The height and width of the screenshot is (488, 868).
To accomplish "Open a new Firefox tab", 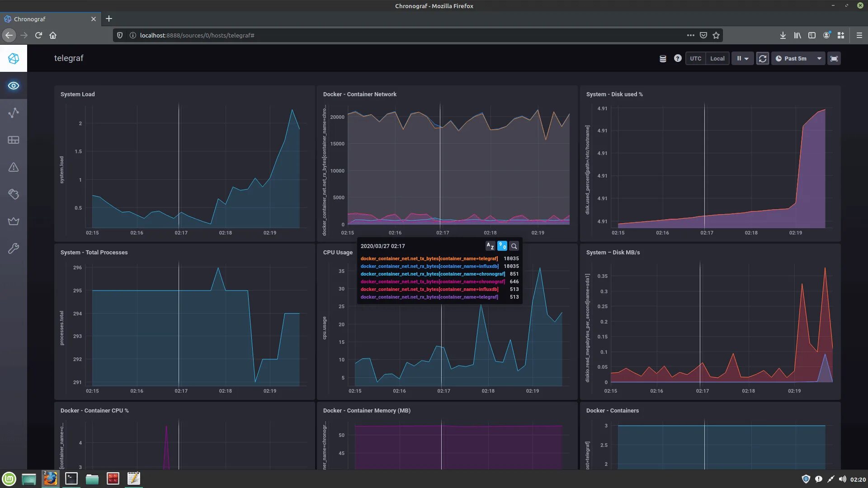I will pos(109,19).
